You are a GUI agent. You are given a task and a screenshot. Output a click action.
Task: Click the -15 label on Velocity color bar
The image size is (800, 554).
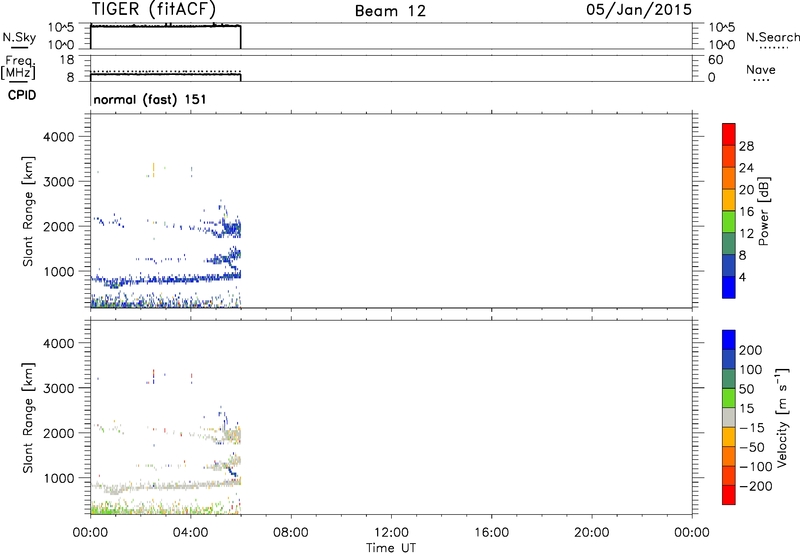(752, 428)
